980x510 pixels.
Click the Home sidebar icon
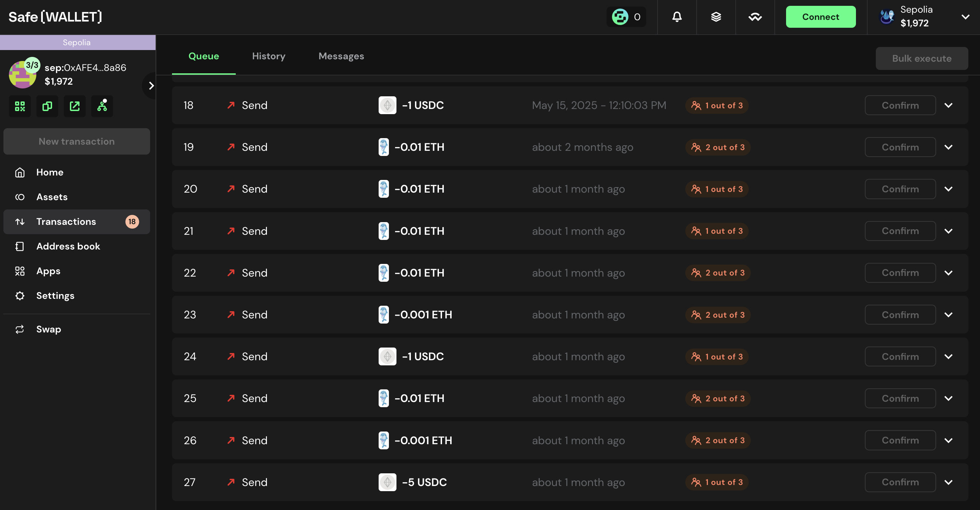coord(20,172)
